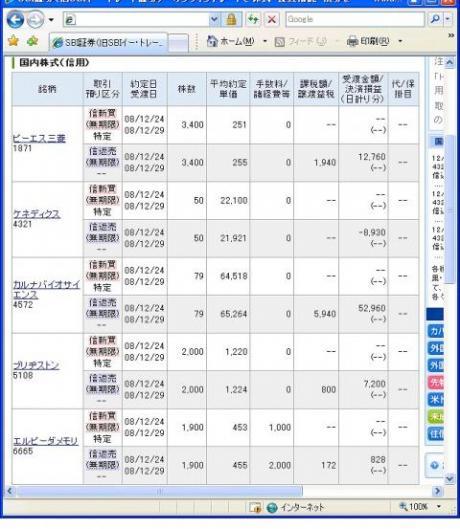This screenshot has width=460, height=529.
Task: Click the 22,100 average price cell
Action: pos(228,200)
